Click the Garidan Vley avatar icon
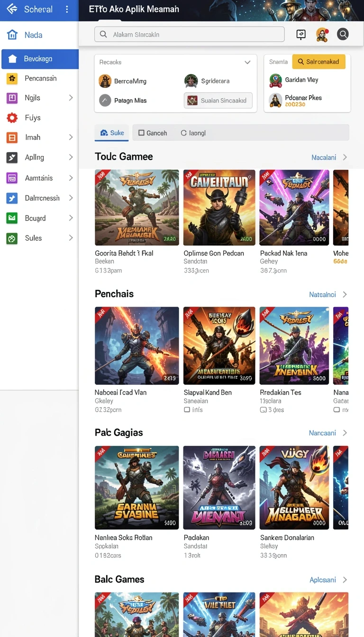The image size is (364, 637). click(275, 80)
